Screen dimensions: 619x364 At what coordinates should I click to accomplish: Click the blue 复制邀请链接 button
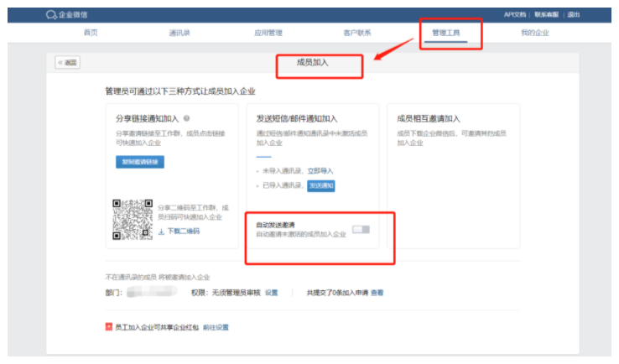pyautogui.click(x=140, y=162)
